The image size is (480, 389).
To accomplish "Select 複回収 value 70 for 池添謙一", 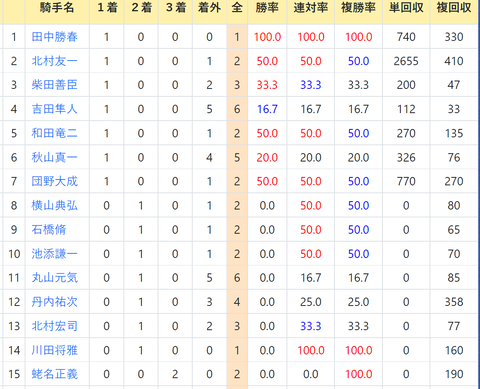I will (454, 254).
